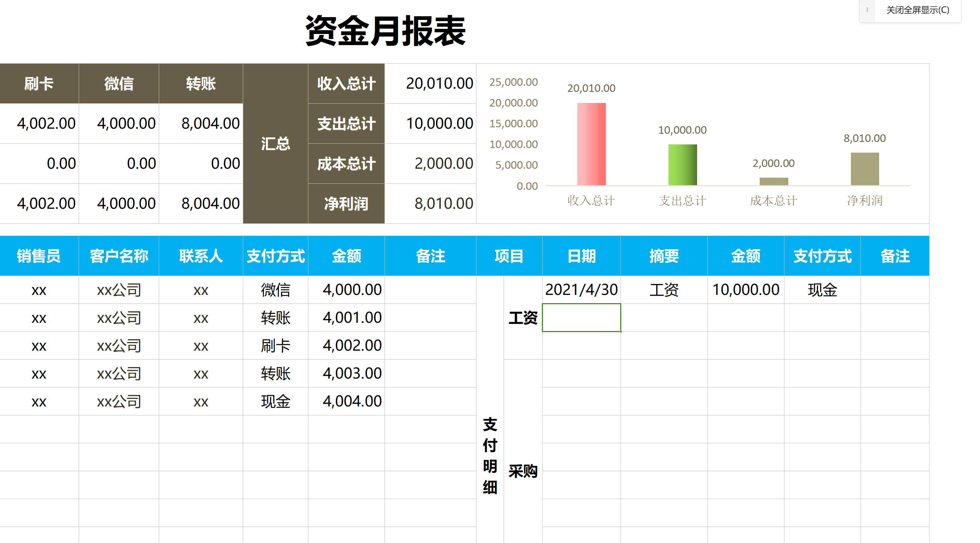Click the 成本总计 chart bar
The image size is (980, 543).
point(773,181)
